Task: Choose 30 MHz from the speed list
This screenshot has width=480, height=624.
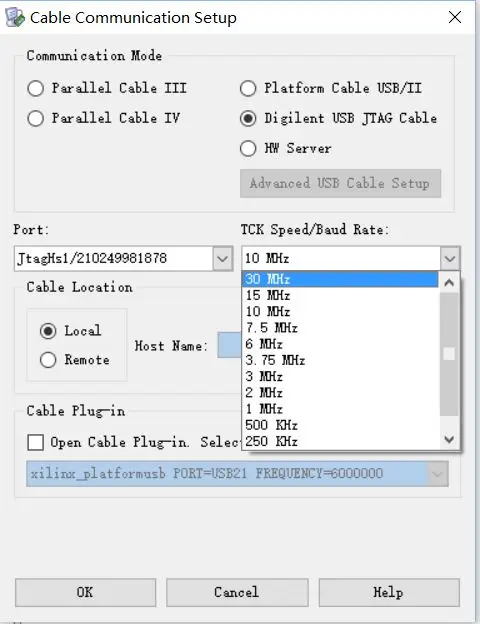Action: point(340,279)
